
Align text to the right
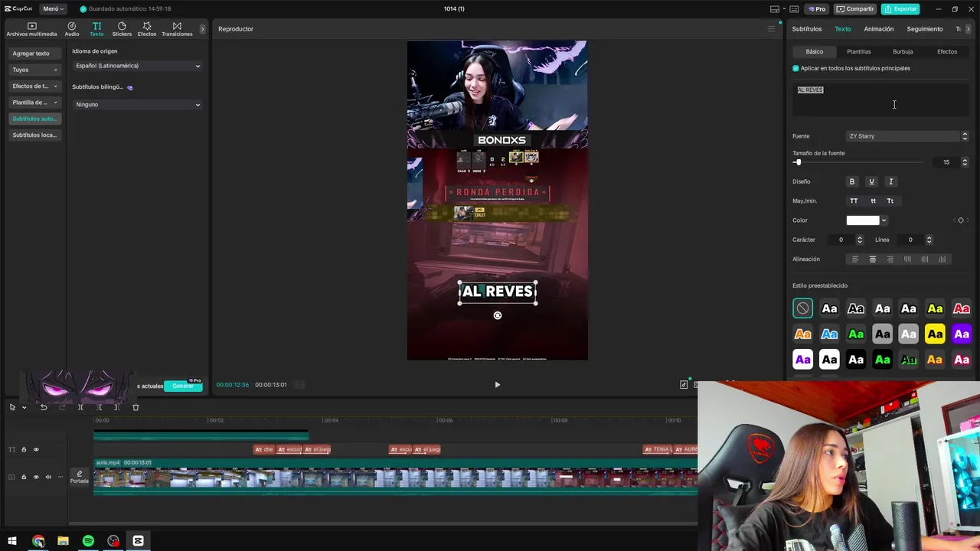coord(890,259)
